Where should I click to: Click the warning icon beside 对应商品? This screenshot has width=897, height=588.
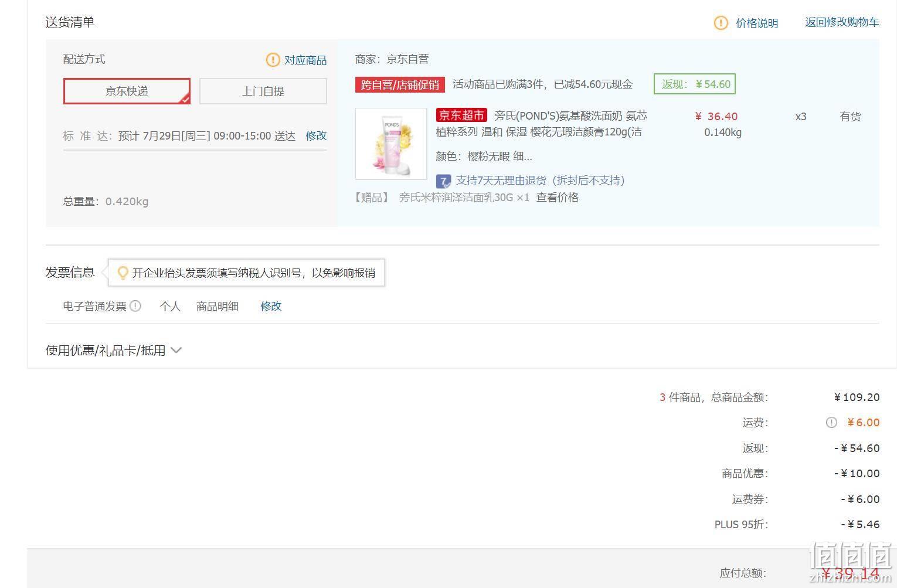pos(273,60)
